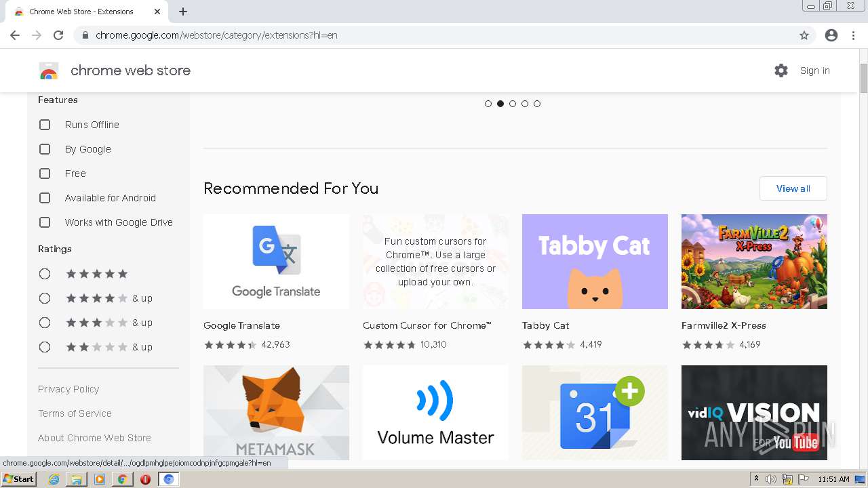Bookmark this page using the star icon

pos(804,35)
